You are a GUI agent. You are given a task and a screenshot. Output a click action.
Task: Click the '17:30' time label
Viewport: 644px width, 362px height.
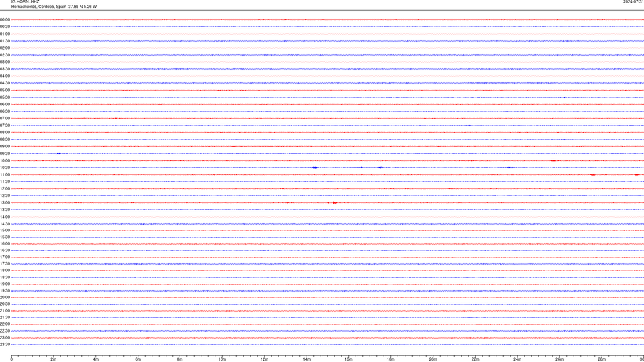pyautogui.click(x=5, y=264)
